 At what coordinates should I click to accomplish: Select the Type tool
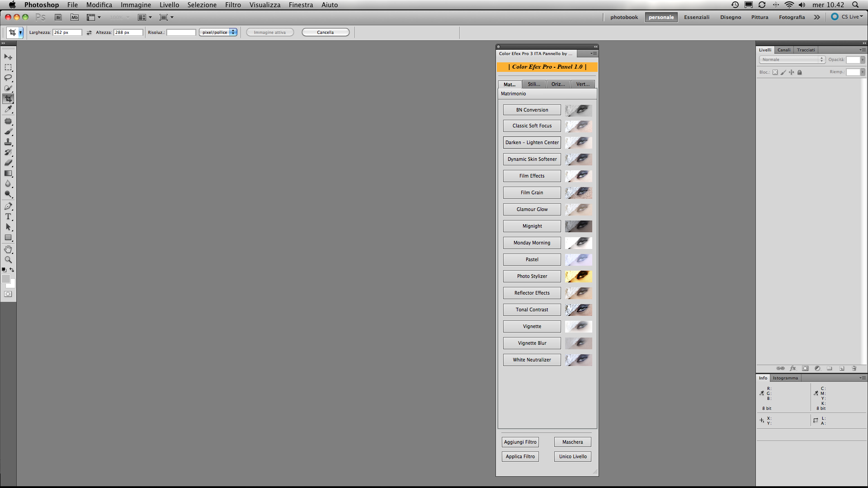(x=8, y=217)
